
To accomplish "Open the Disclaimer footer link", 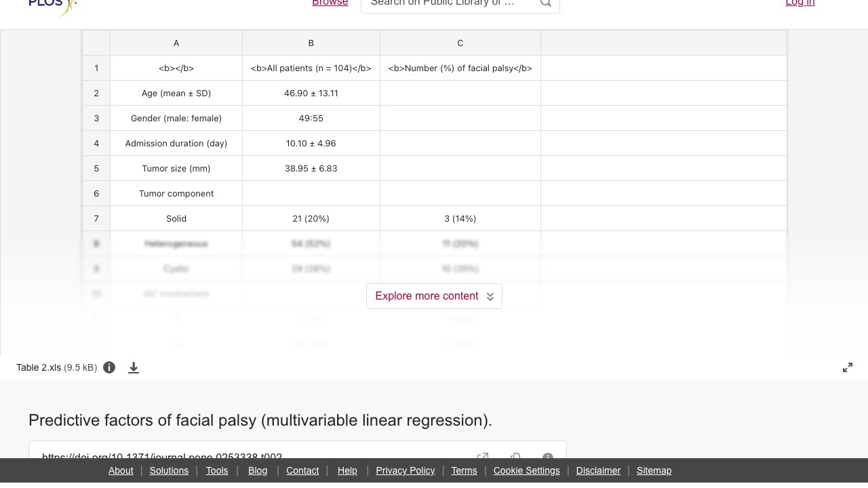I will tap(598, 470).
